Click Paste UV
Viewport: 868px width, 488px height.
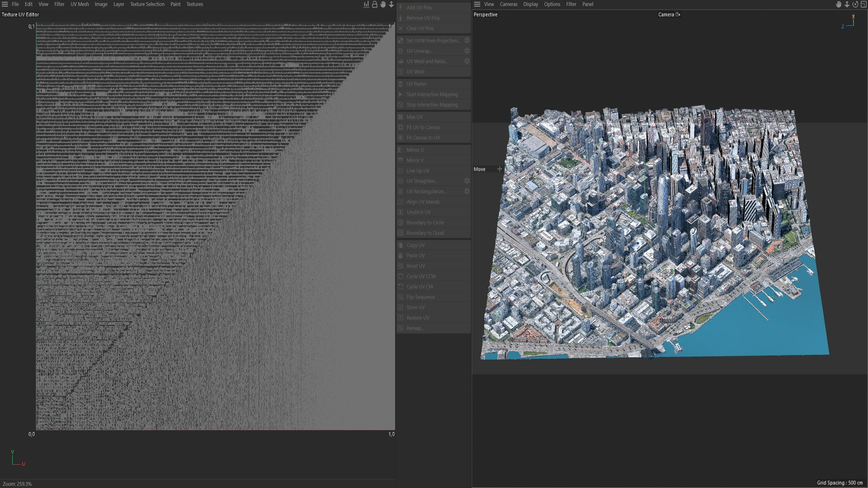(x=433, y=256)
